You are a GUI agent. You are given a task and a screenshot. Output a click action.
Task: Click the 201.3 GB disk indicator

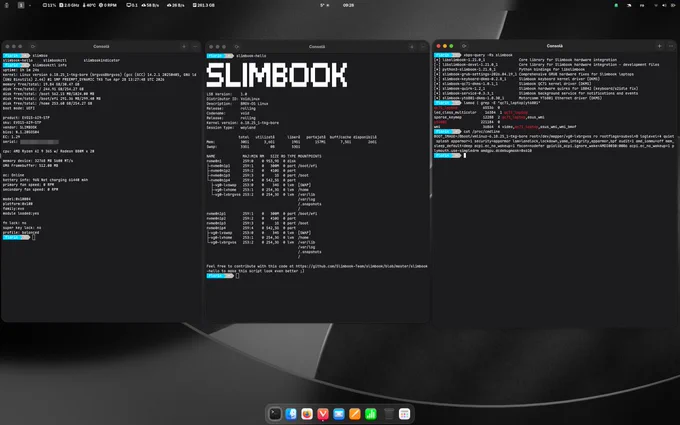tap(204, 5)
